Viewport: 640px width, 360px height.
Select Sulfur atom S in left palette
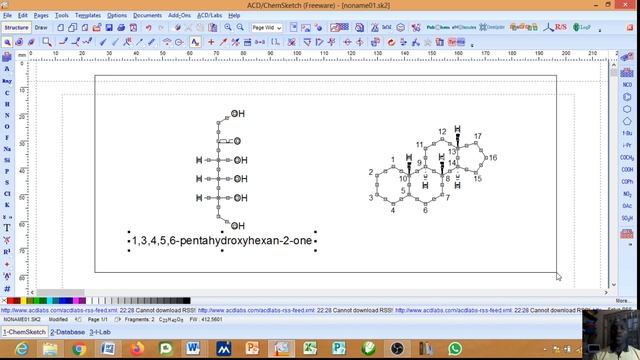(x=7, y=182)
